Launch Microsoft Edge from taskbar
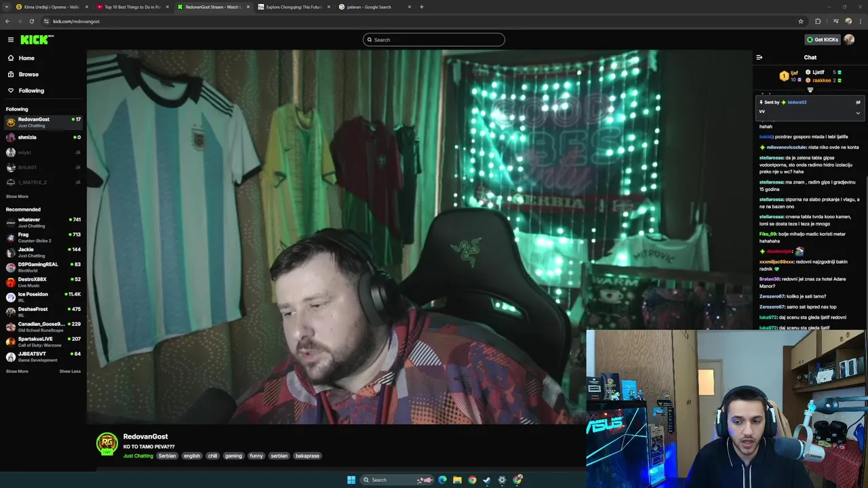The width and height of the screenshot is (868, 488). pos(442,480)
